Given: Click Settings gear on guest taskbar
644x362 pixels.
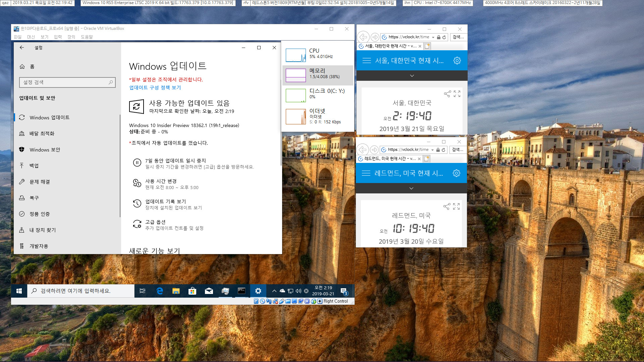Looking at the screenshot, I should coord(258,291).
